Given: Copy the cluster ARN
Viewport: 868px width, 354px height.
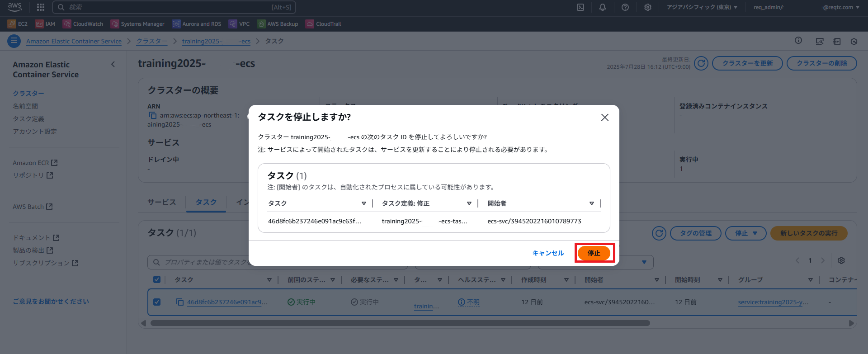Looking at the screenshot, I should pyautogui.click(x=153, y=116).
